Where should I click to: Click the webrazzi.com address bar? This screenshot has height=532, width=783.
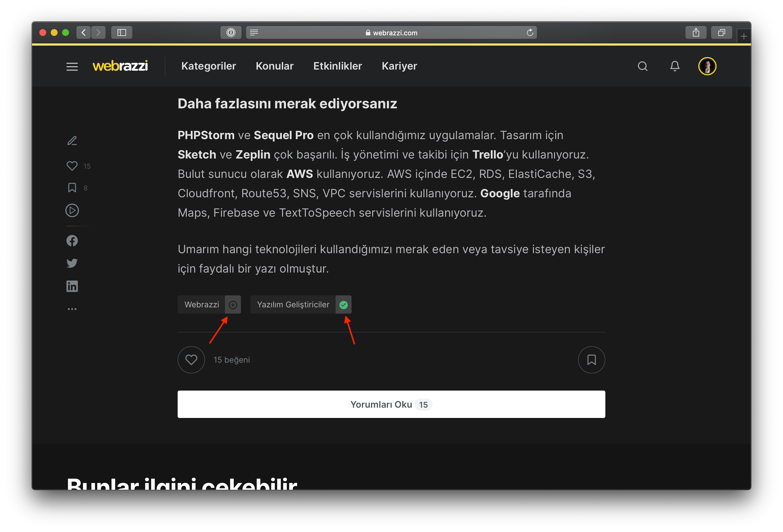pyautogui.click(x=391, y=33)
